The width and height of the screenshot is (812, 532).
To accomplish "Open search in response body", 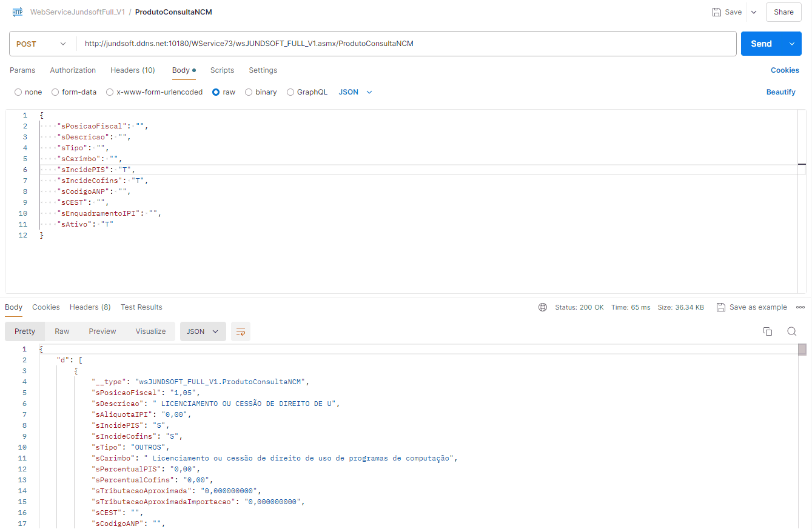I will 791,331.
